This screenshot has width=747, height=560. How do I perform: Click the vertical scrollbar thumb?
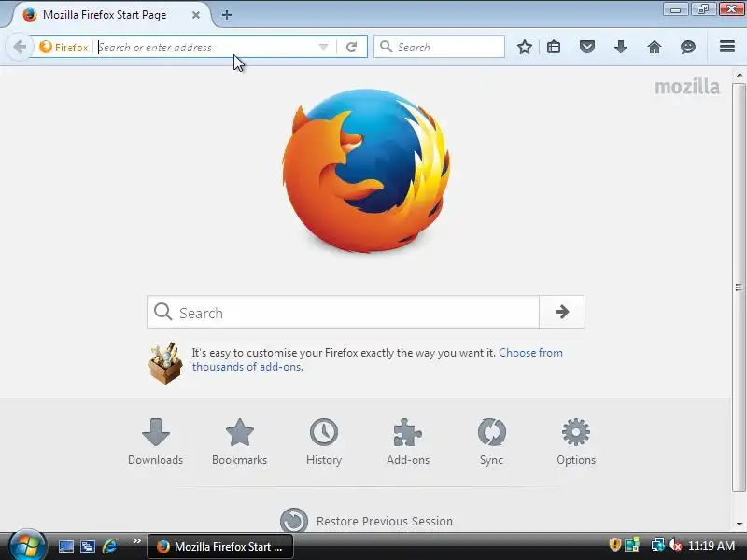coord(739,287)
